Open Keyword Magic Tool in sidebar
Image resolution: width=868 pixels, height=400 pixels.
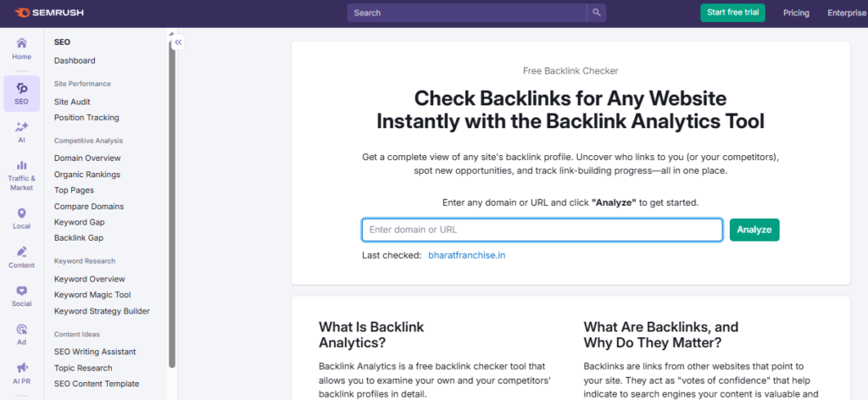(92, 295)
